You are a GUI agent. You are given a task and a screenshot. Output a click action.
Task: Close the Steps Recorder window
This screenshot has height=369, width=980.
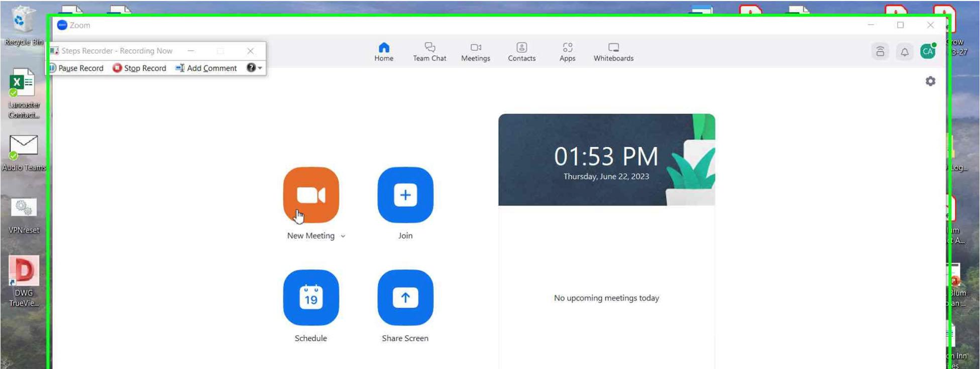[250, 51]
